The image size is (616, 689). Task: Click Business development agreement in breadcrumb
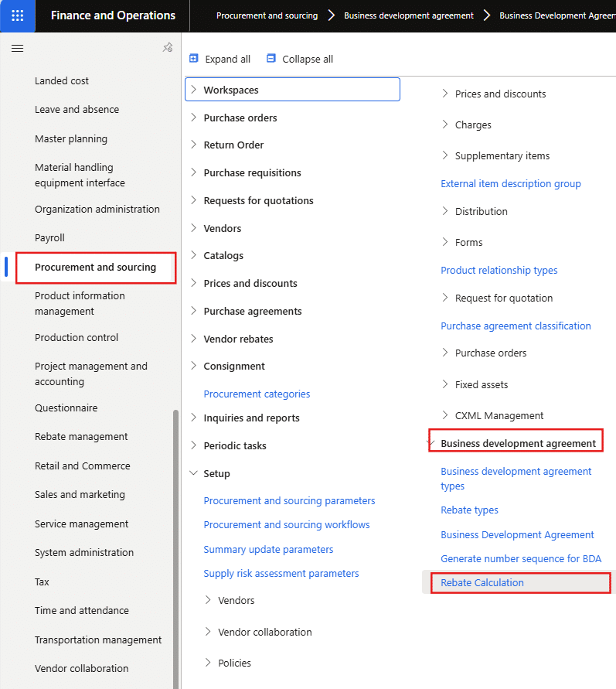409,15
